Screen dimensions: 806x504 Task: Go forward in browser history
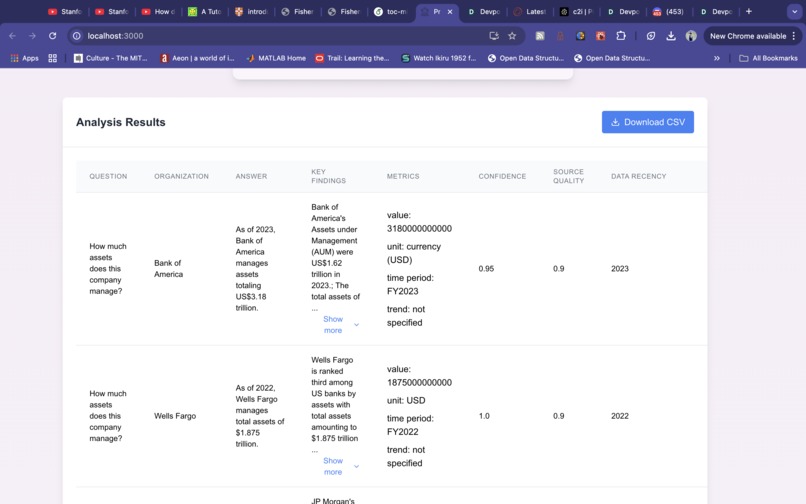pyautogui.click(x=32, y=36)
